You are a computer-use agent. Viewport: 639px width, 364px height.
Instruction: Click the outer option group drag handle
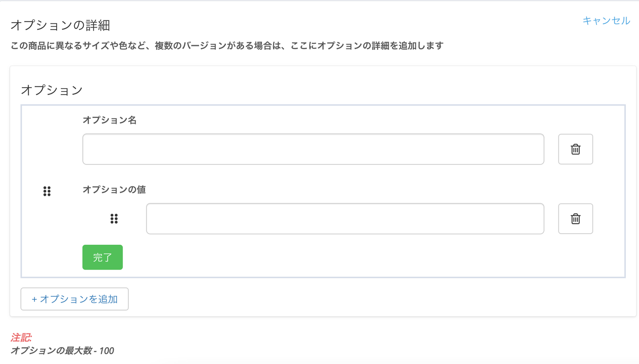click(47, 191)
